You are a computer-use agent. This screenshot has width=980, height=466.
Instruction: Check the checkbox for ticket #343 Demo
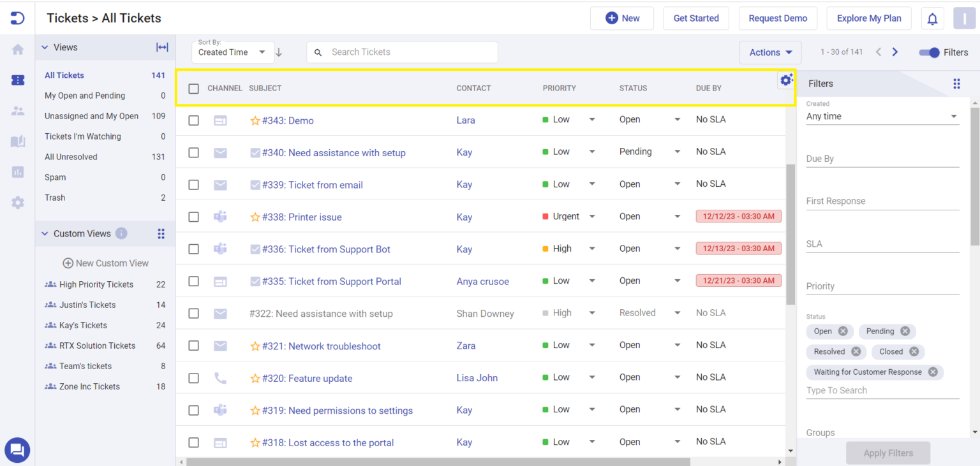tap(193, 120)
